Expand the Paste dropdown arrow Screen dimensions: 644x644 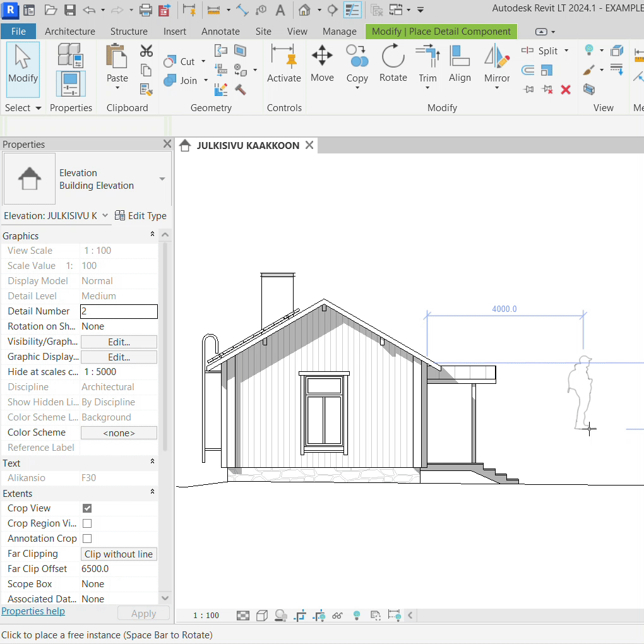(x=117, y=89)
